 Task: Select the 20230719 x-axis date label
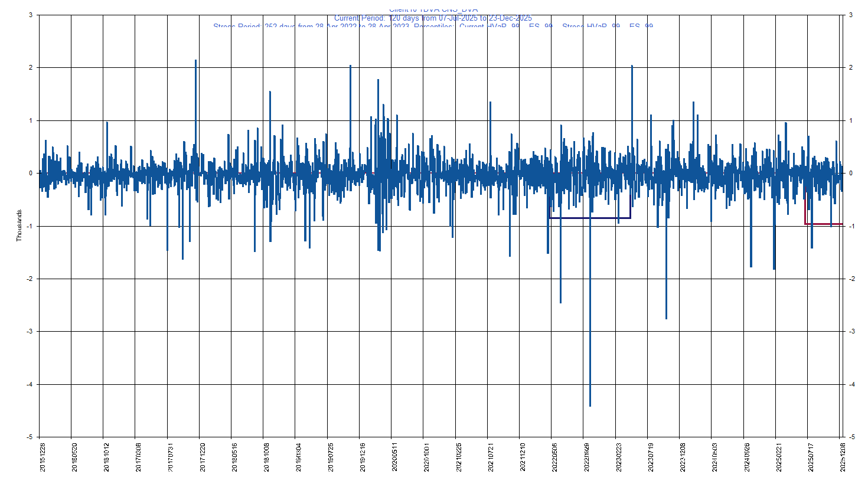coord(651,456)
